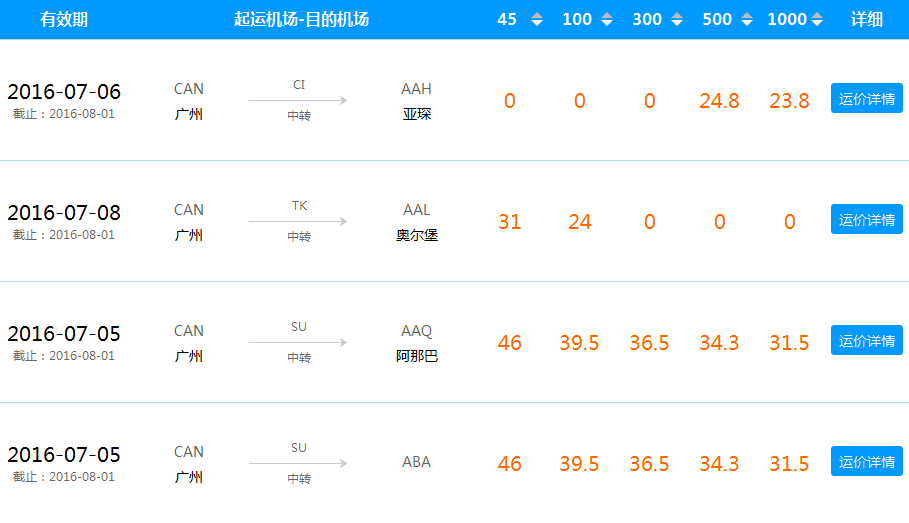Select the AAL 奥尔堡 destination airport
Screen dimensions: 909x523
(416, 222)
